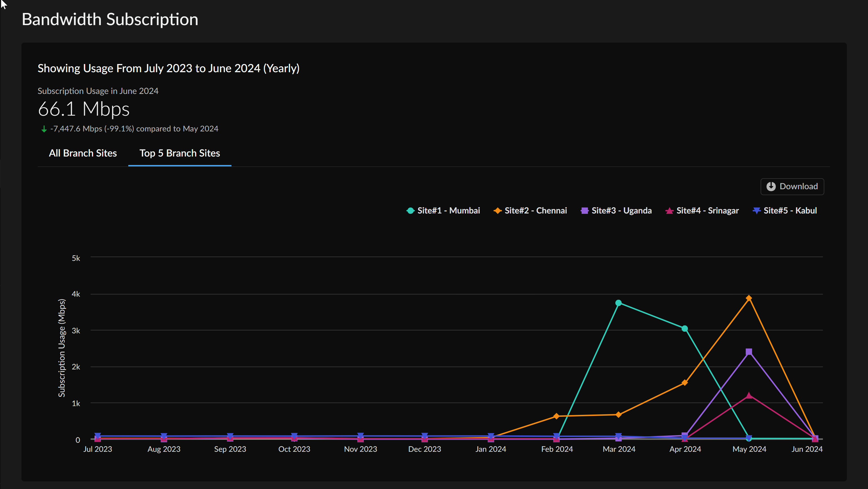
Task: Click Srinagar's May 2024 triangle data point
Action: [749, 395]
